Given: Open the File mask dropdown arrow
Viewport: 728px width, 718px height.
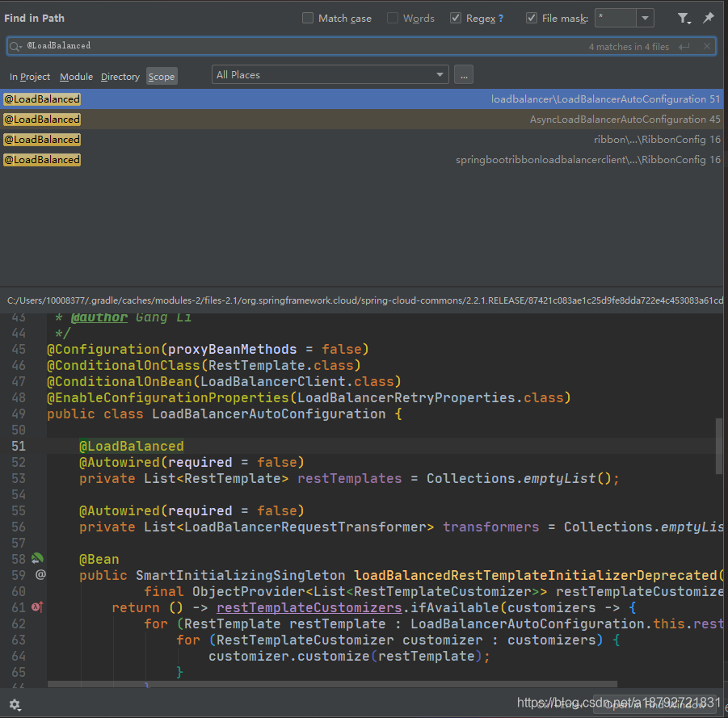Looking at the screenshot, I should point(645,18).
